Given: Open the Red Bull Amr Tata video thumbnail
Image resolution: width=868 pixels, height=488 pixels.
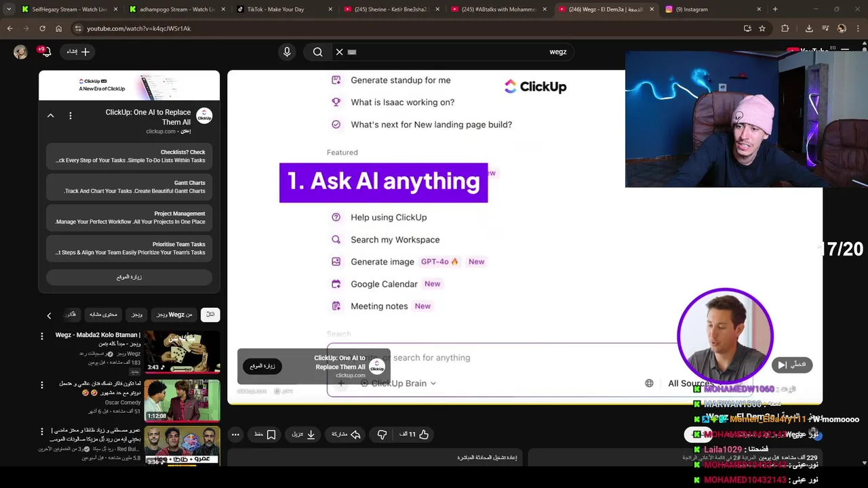Looking at the screenshot, I should tap(182, 445).
